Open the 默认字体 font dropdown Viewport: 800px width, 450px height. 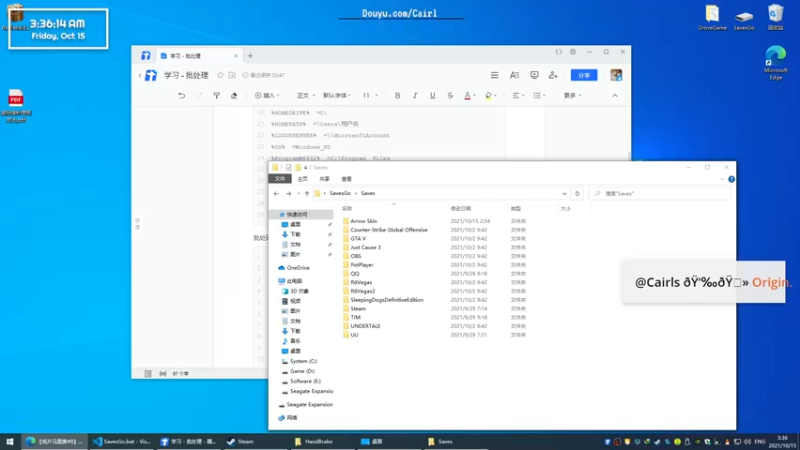tap(337, 95)
